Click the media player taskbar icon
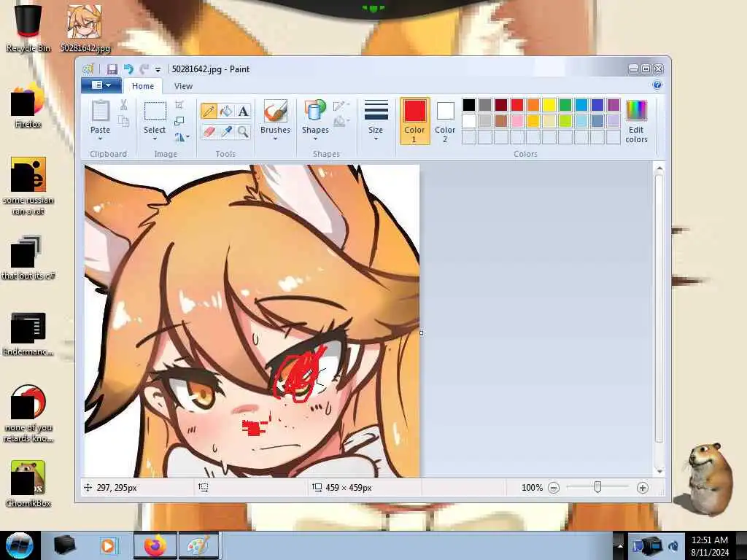747x560 pixels. (108, 545)
